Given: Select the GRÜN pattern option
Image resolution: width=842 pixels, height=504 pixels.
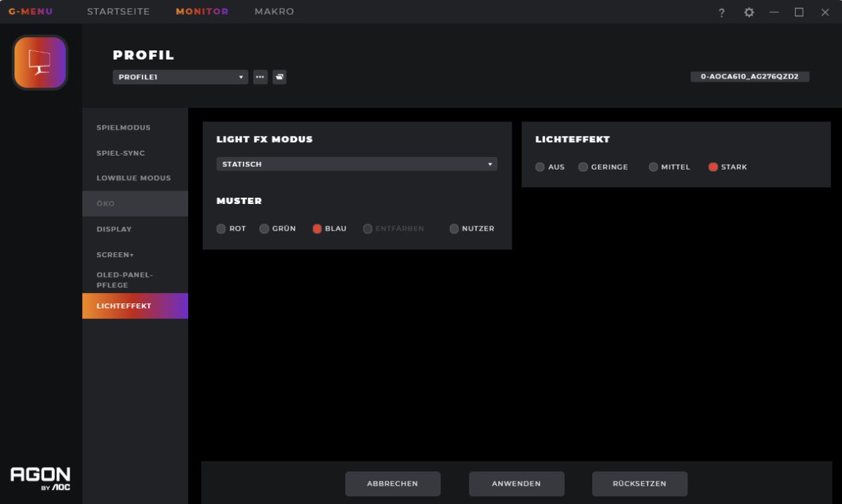Looking at the screenshot, I should (x=265, y=229).
